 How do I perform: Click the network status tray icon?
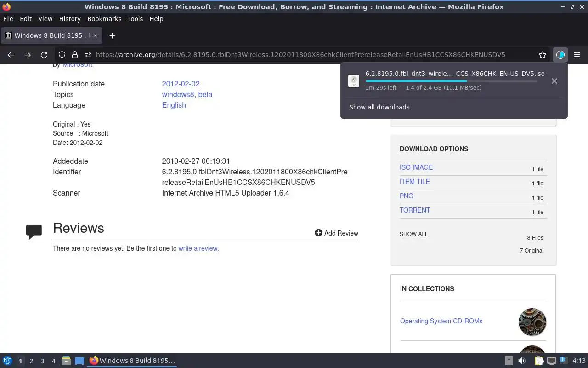552,361
